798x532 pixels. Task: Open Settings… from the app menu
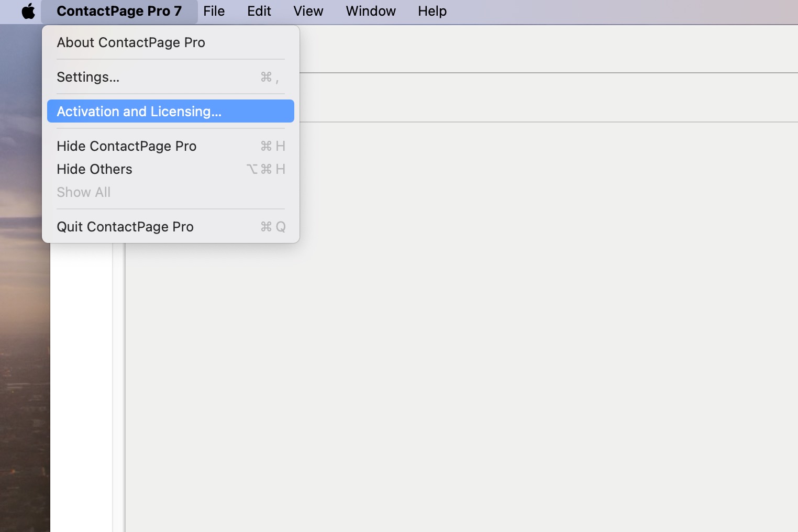(x=88, y=77)
